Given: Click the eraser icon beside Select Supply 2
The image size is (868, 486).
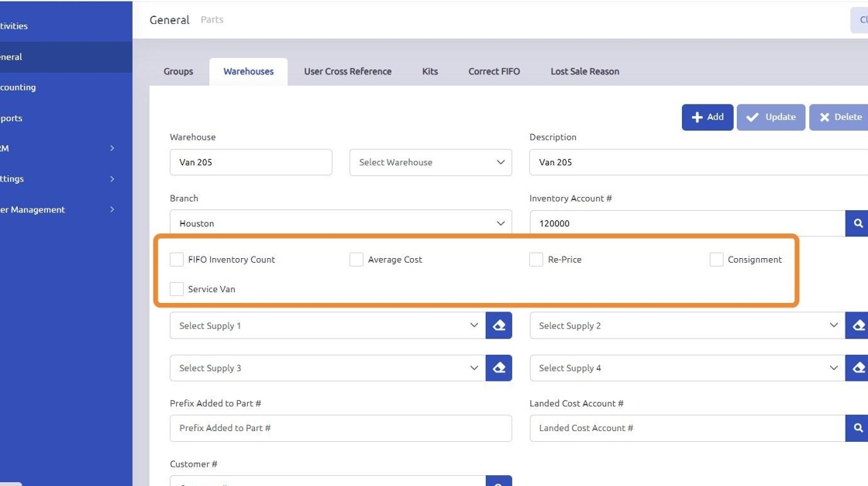Looking at the screenshot, I should tap(857, 326).
